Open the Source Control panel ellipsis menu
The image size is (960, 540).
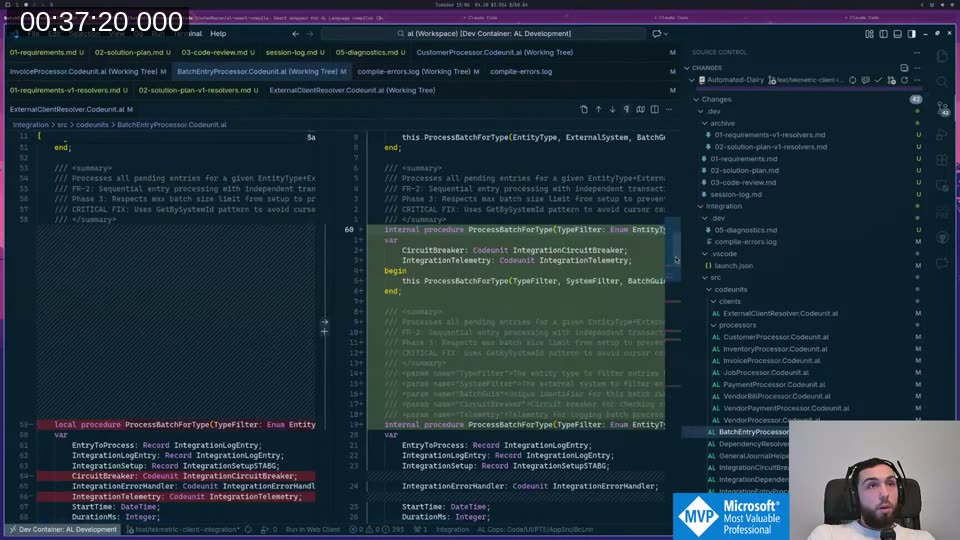coord(917,53)
